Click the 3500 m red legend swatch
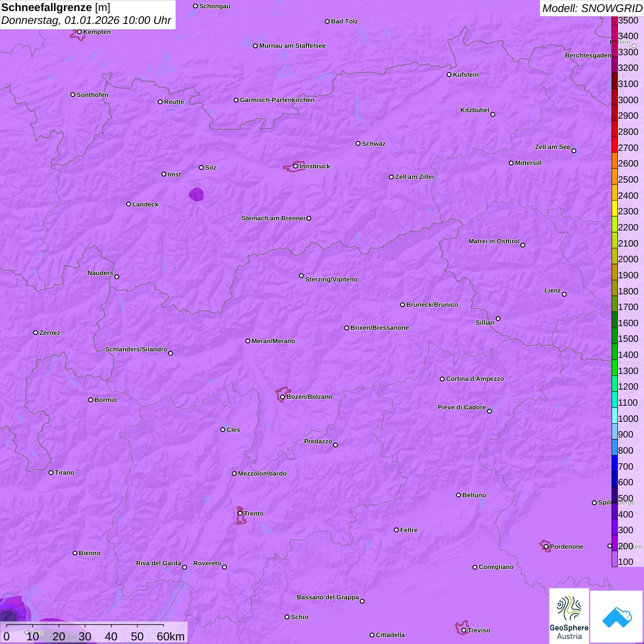The height and width of the screenshot is (644, 644). [615, 21]
